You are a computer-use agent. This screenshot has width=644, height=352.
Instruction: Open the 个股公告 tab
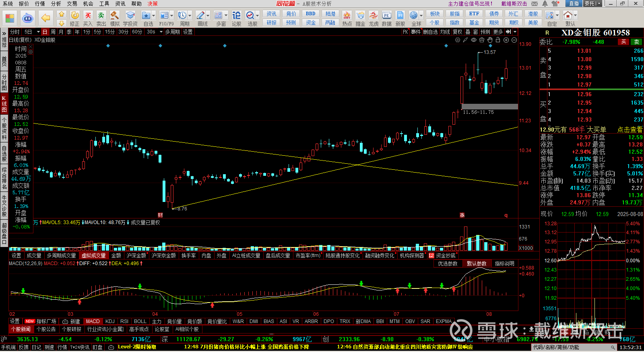click(46, 329)
